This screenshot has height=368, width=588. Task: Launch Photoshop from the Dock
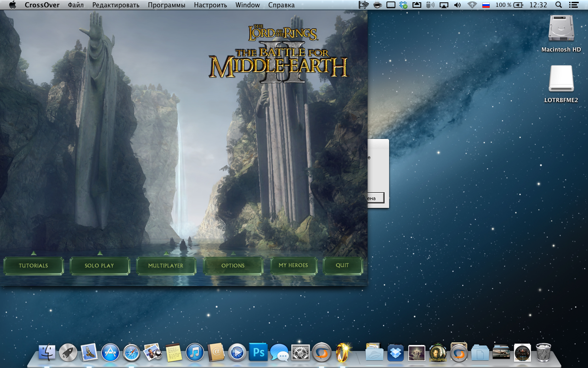pos(258,353)
